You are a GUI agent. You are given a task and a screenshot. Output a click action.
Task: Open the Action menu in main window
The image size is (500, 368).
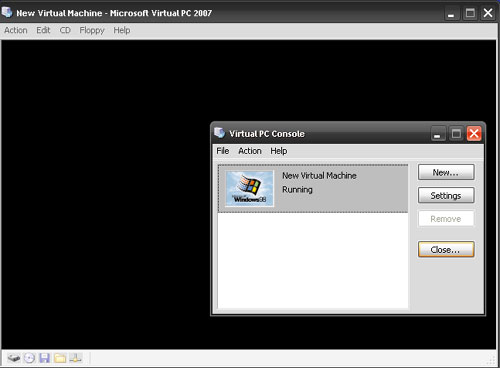(x=16, y=30)
